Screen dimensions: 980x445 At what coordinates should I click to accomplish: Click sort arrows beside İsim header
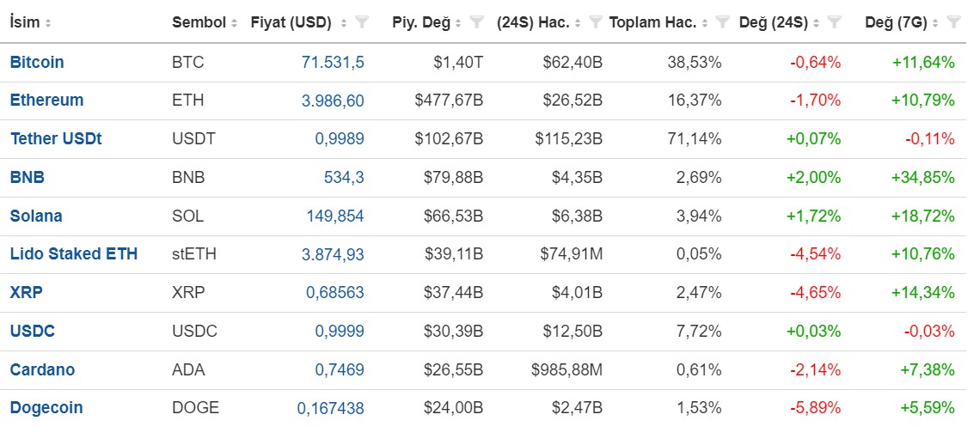tap(48, 23)
